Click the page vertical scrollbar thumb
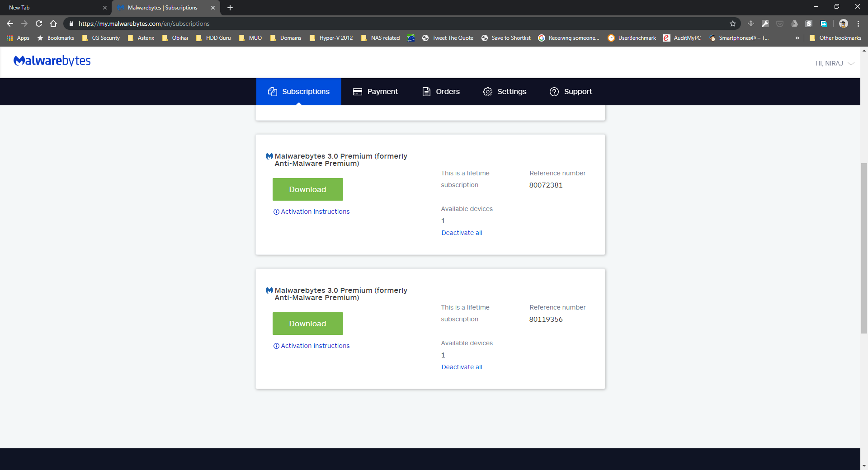Viewport: 868px width, 470px height. [864, 248]
